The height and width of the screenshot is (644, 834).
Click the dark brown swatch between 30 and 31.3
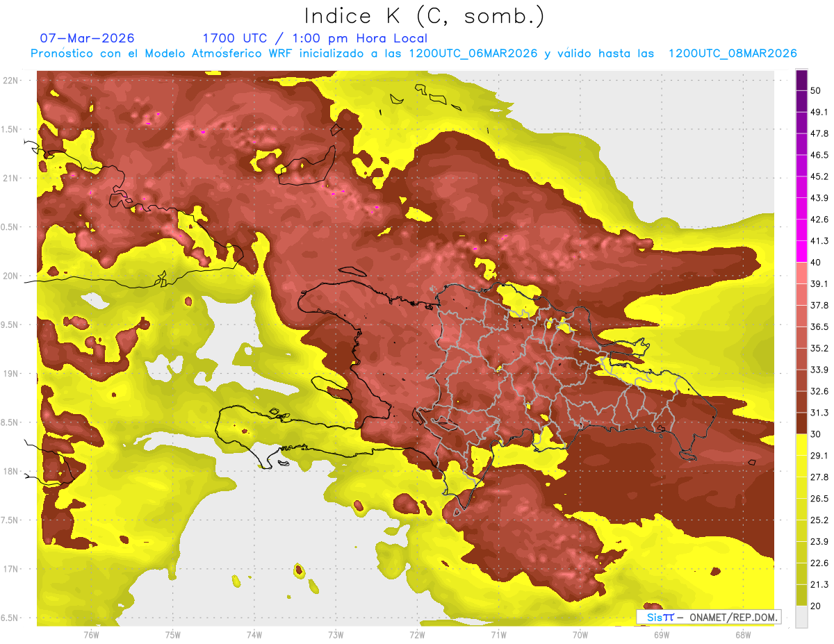tap(801, 423)
